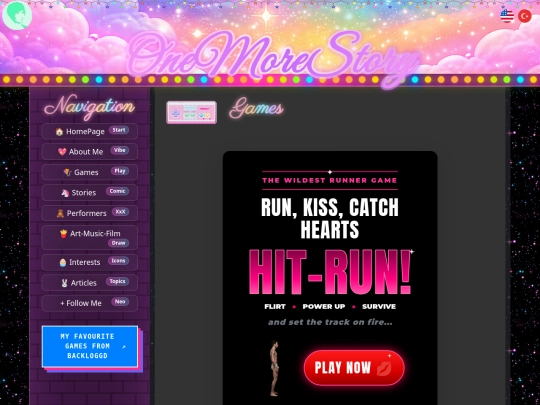
Task: Click the FLIRT text in banner
Action: point(275,307)
